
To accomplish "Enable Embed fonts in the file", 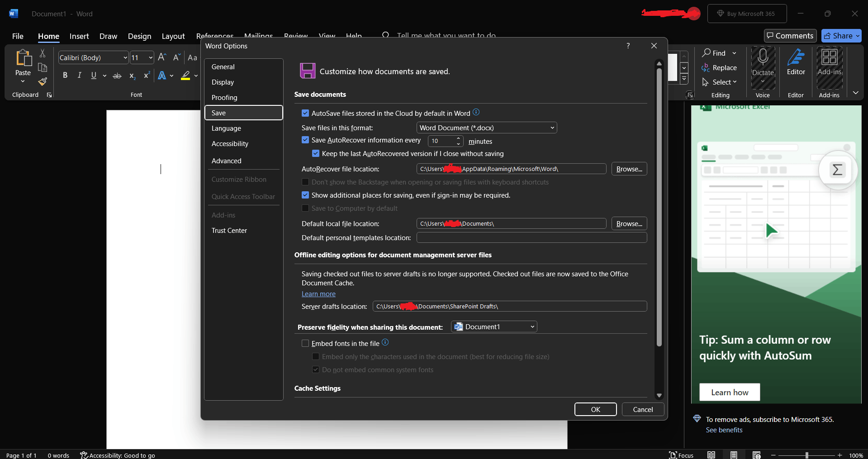I will [x=305, y=344].
